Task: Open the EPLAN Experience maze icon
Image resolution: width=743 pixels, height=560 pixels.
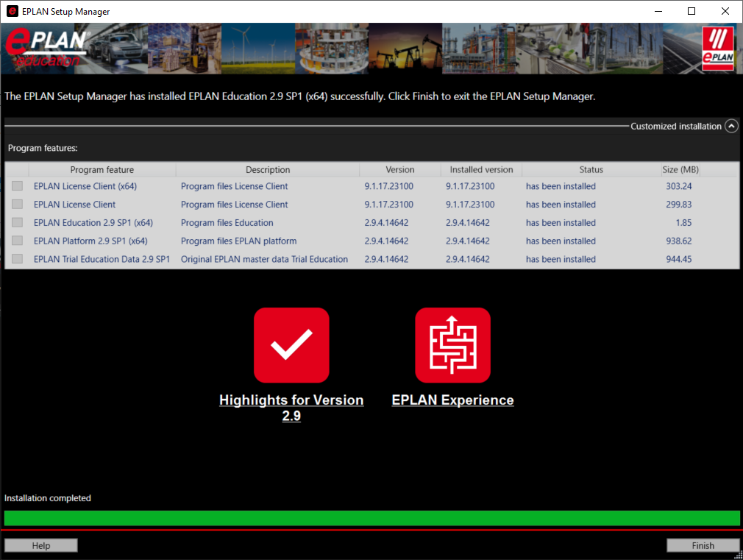Action: pos(452,344)
